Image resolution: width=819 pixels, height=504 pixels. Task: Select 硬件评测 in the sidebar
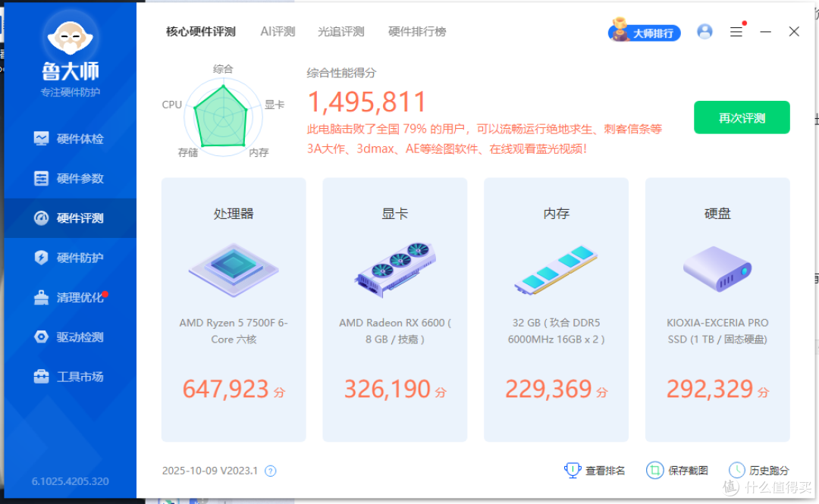[x=70, y=218]
